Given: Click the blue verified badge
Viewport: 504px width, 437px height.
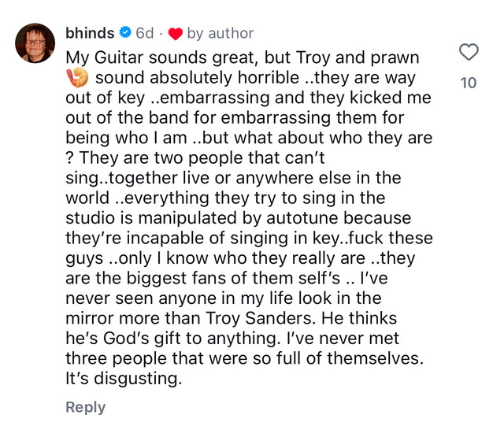Looking at the screenshot, I should coord(124,33).
